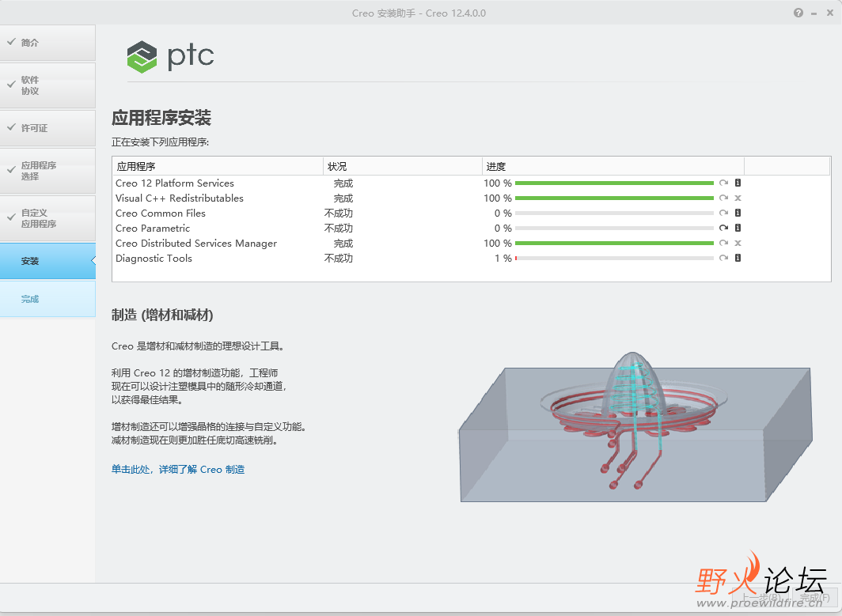The image size is (842, 616).
Task: Click the cooling channel mold illustration
Action: 635,427
